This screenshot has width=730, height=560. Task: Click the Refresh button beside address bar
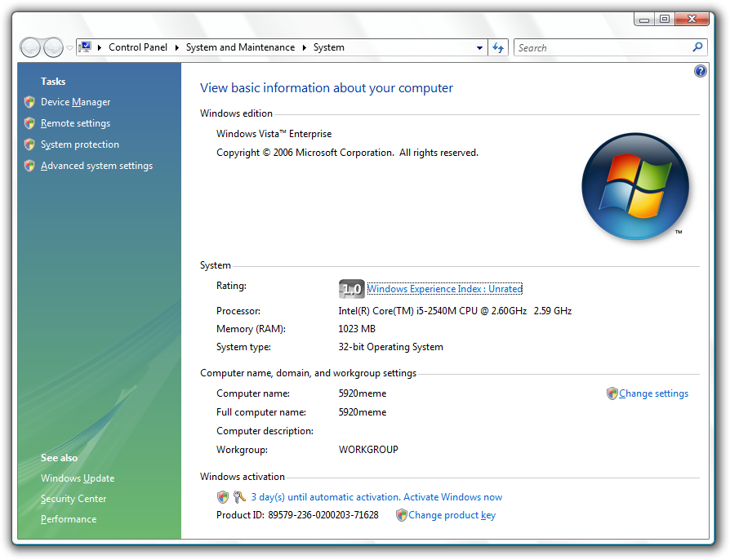[498, 47]
